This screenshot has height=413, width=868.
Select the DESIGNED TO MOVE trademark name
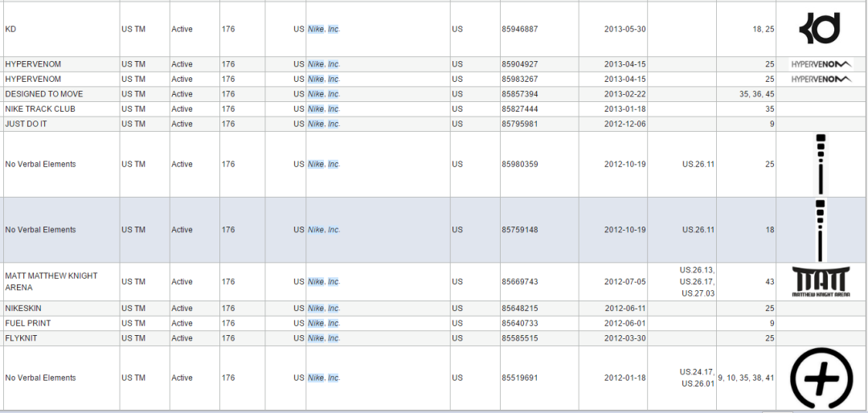click(x=43, y=94)
